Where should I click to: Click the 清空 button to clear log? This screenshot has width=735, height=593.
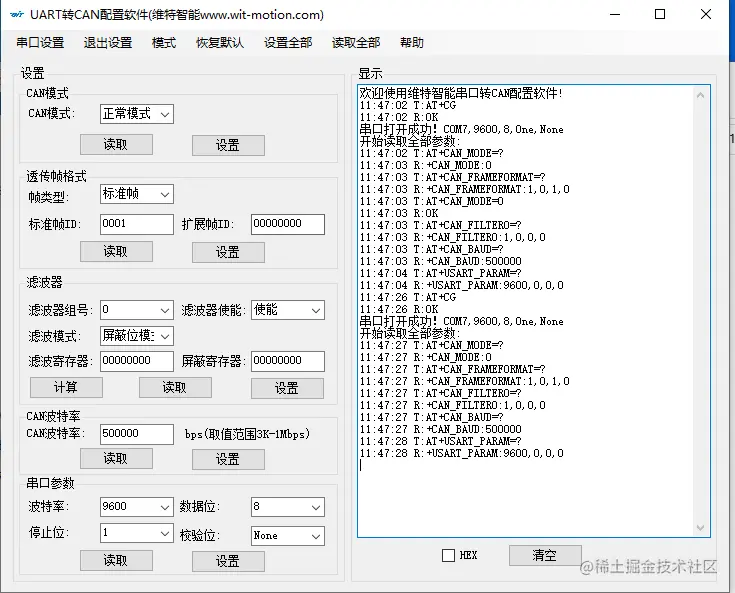pos(545,555)
